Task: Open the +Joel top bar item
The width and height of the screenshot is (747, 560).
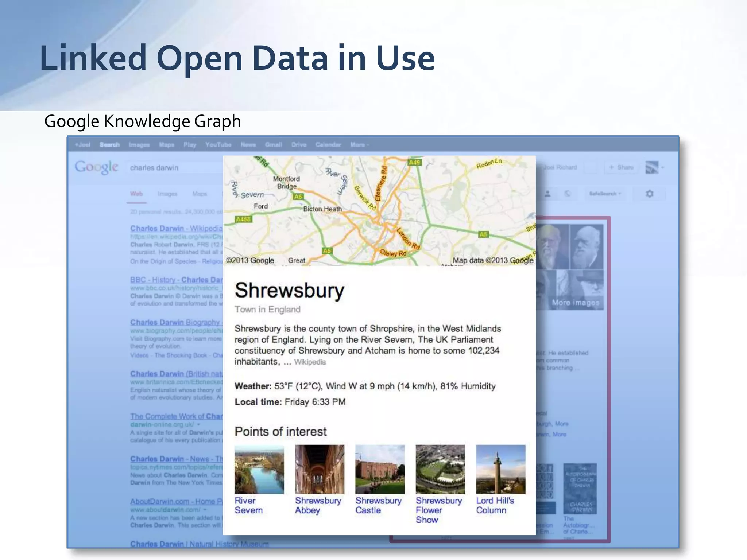Action: pos(82,145)
